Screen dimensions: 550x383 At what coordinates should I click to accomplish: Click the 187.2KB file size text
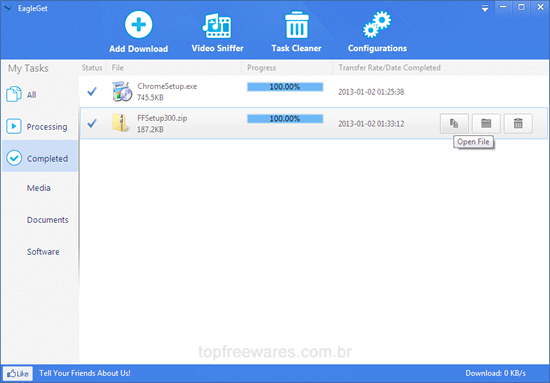150,129
